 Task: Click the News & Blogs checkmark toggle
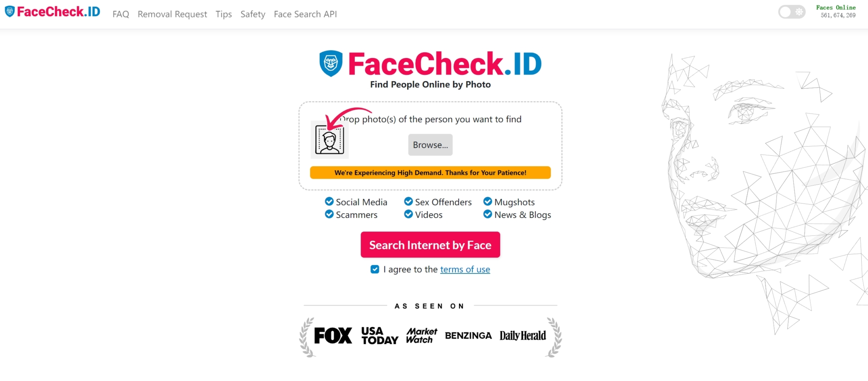[487, 215]
